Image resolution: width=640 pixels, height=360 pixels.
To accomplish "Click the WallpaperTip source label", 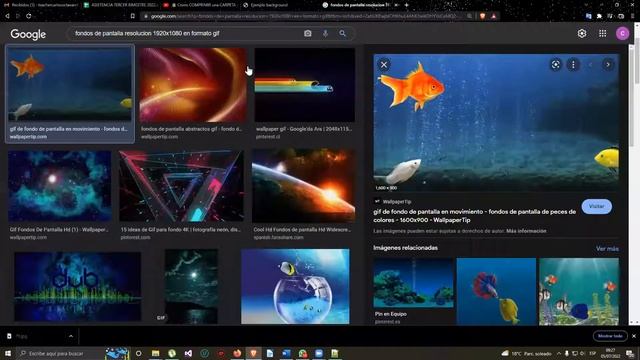I will [x=397, y=202].
